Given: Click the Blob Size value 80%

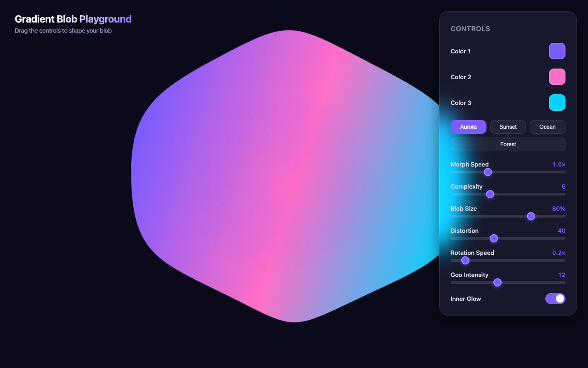Looking at the screenshot, I should click(x=559, y=208).
